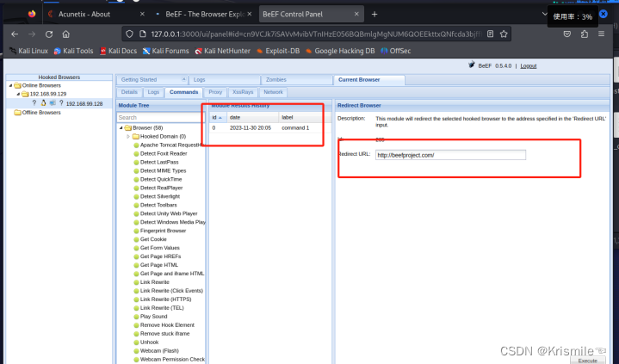Select the Play Sound module
619x364 pixels.
pos(153,317)
